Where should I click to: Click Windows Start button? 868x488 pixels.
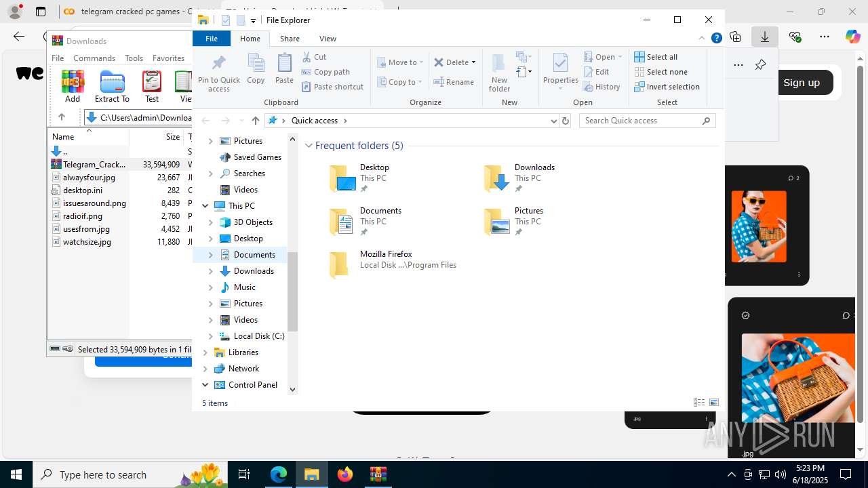(16, 474)
